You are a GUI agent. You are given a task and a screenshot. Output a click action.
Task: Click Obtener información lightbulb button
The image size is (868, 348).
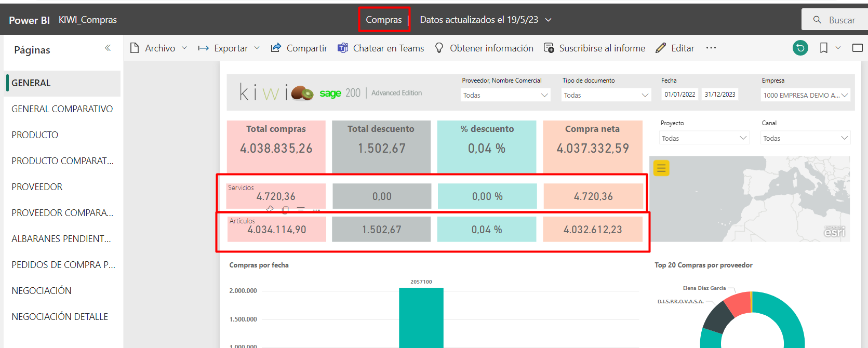click(x=484, y=48)
